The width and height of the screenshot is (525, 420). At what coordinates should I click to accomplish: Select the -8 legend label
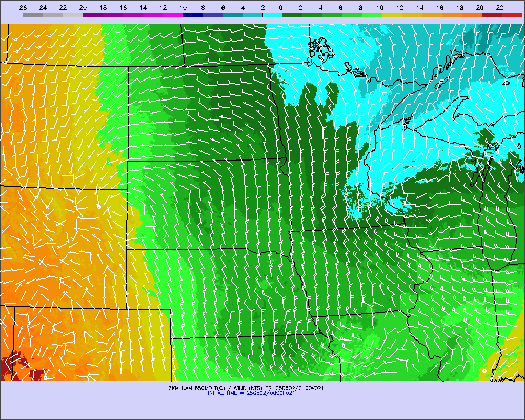pos(200,8)
